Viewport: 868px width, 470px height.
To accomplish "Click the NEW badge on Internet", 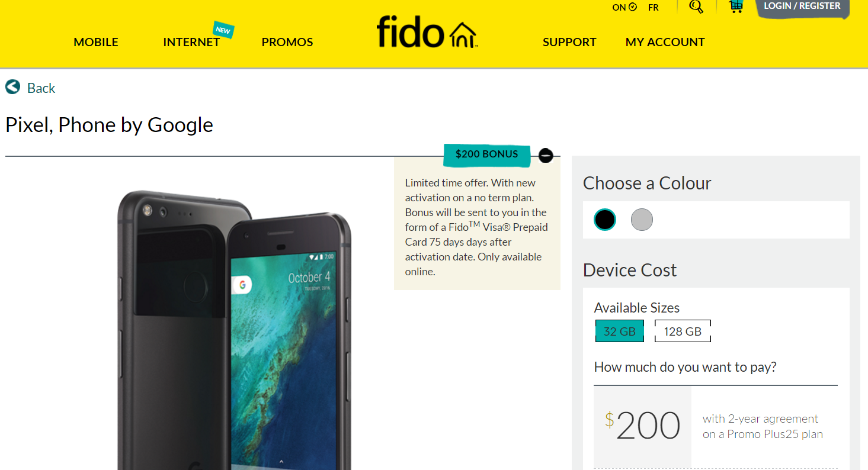I will click(x=223, y=30).
